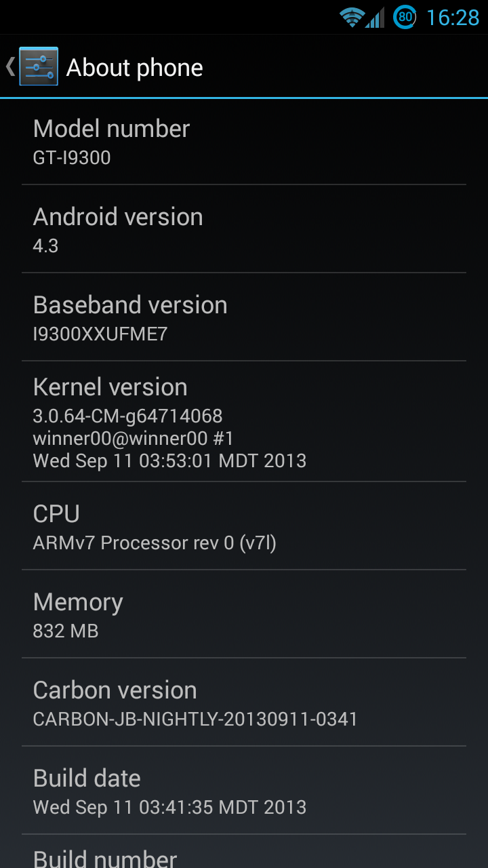Tap the Settings sliders icon in header
The height and width of the screenshot is (868, 488).
tap(39, 66)
